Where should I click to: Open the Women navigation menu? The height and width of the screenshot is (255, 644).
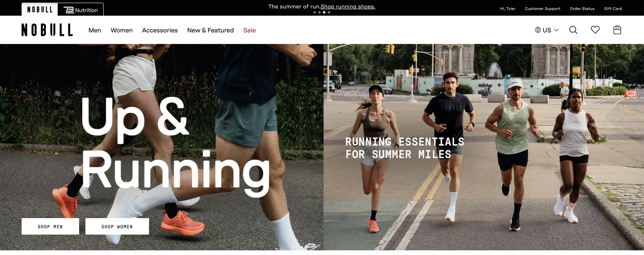(x=122, y=30)
